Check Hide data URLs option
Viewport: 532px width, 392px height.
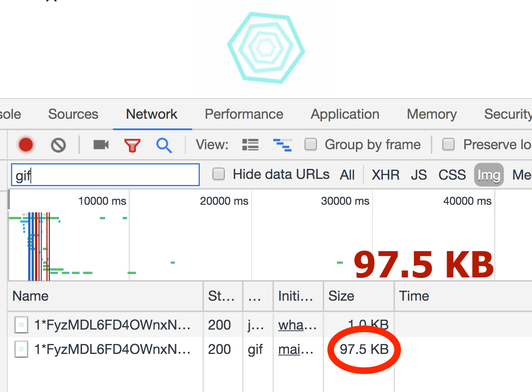pos(219,174)
